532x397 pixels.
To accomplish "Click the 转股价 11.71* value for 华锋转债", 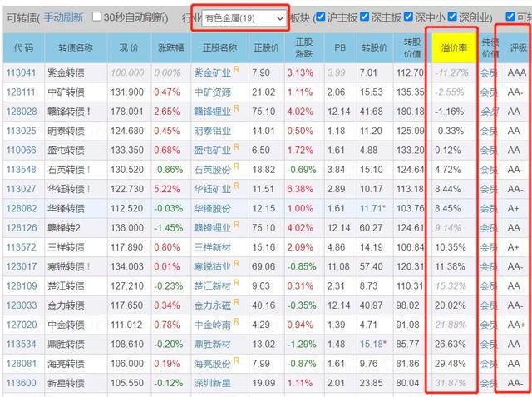I will (x=373, y=208).
